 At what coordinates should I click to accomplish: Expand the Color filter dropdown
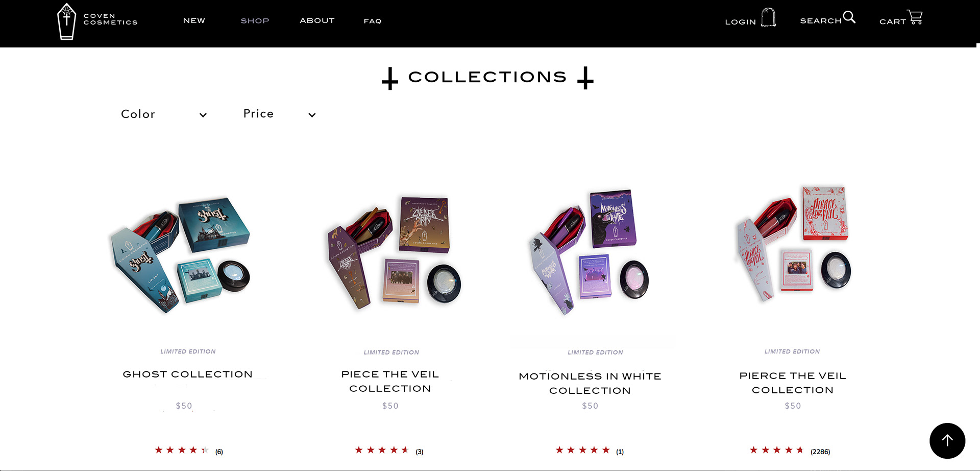164,114
